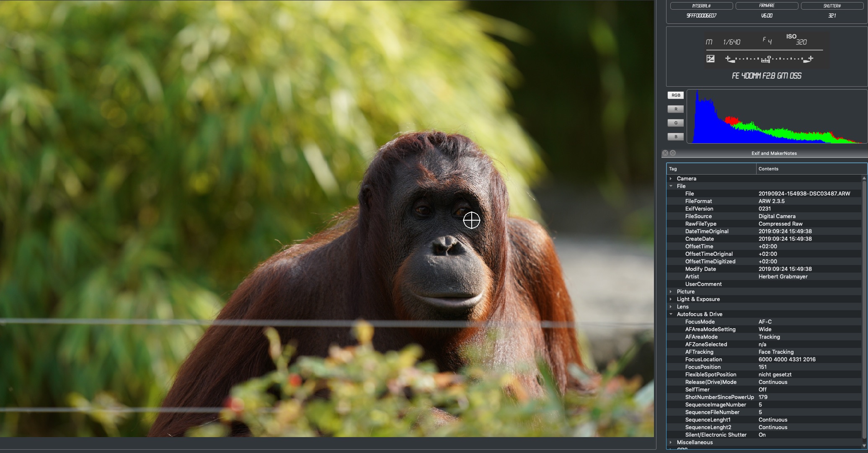Click the float button on the Exif and MakerNotes panel title bar

point(673,153)
